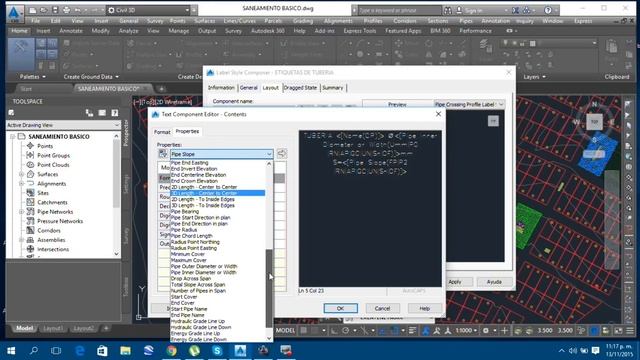The image size is (640, 360).
Task: Open the Pipe Slope properties dropdown
Action: point(222,154)
